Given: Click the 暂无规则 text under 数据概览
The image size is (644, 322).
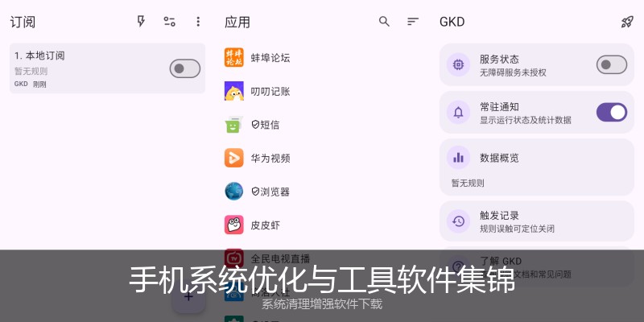Looking at the screenshot, I should [468, 184].
